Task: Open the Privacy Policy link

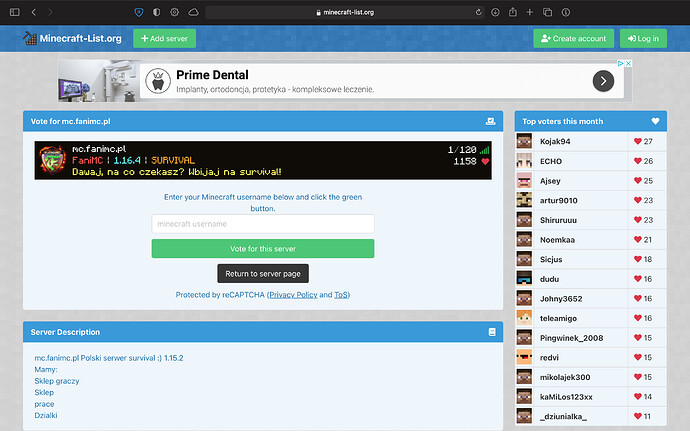Action: click(293, 295)
